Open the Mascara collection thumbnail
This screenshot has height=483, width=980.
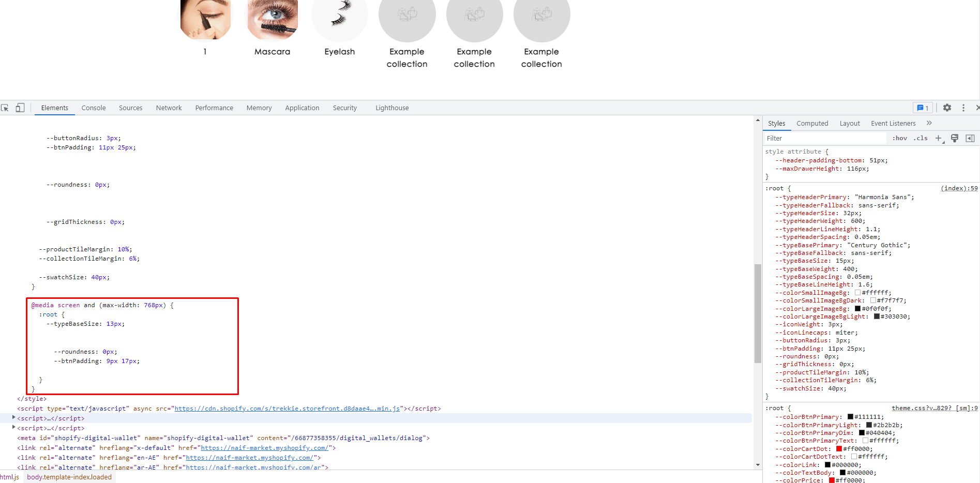(273, 19)
